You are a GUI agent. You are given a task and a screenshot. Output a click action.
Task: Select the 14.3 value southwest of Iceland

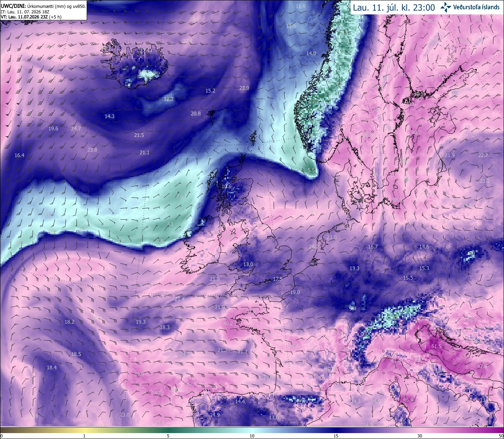[x=109, y=116]
